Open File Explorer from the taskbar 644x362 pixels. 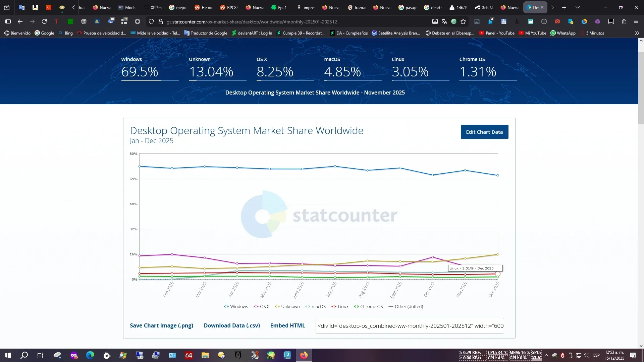coord(205,355)
